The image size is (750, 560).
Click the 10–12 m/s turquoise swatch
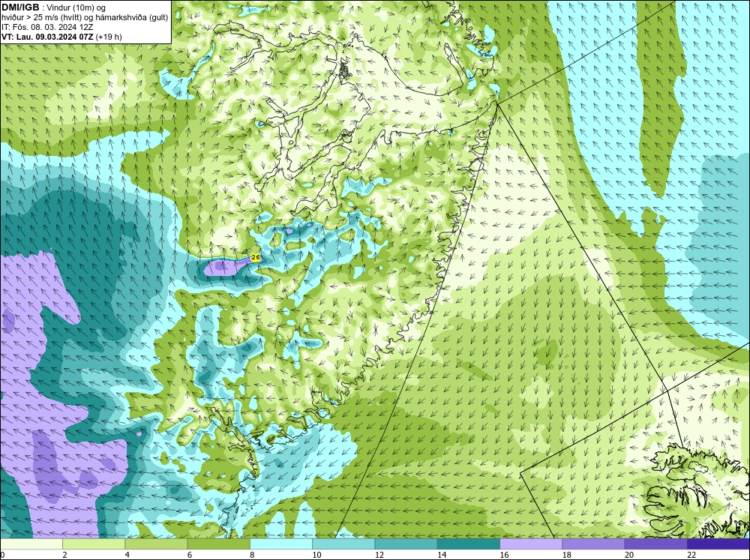[343, 544]
